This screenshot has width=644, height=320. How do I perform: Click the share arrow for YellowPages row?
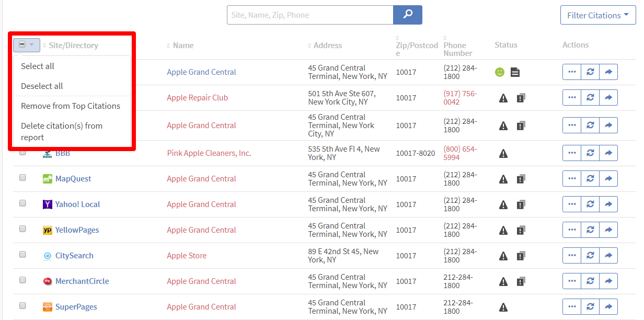pyautogui.click(x=608, y=230)
